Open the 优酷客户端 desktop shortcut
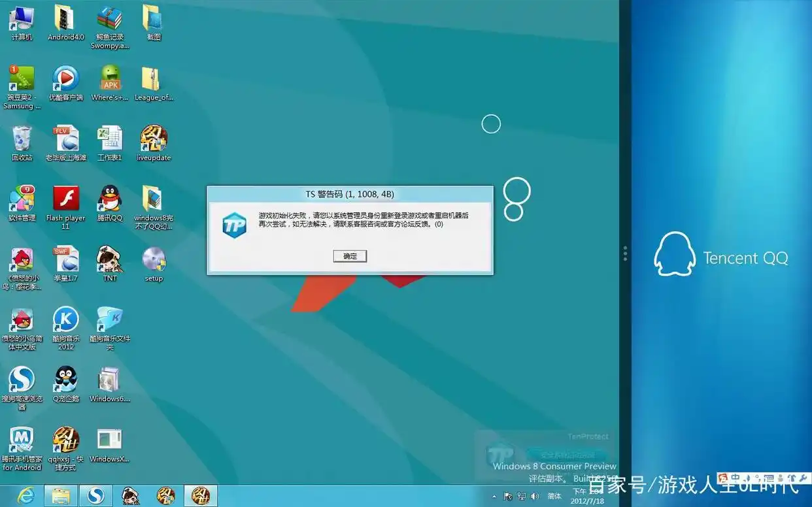The height and width of the screenshot is (507, 812). pyautogui.click(x=65, y=79)
